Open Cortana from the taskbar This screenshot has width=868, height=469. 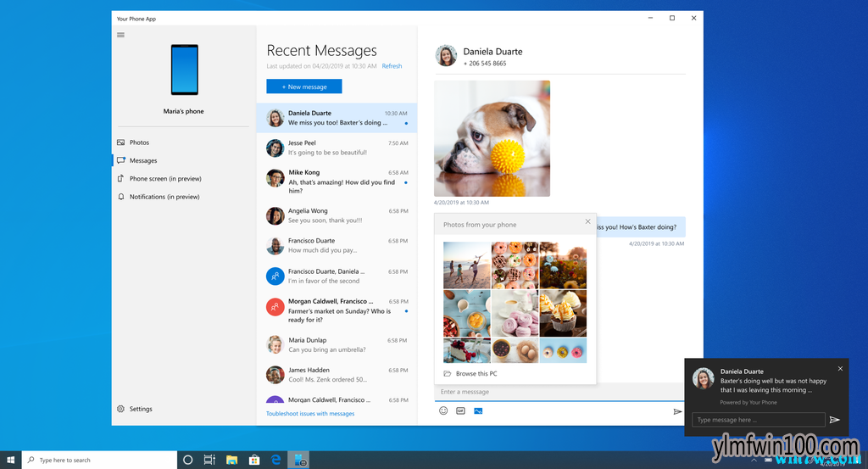187,460
